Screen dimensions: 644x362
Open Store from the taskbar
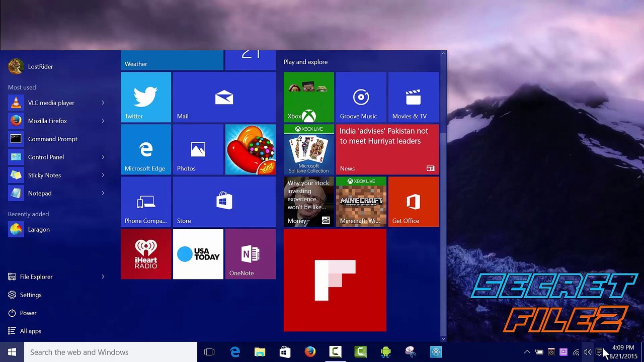pos(285,352)
